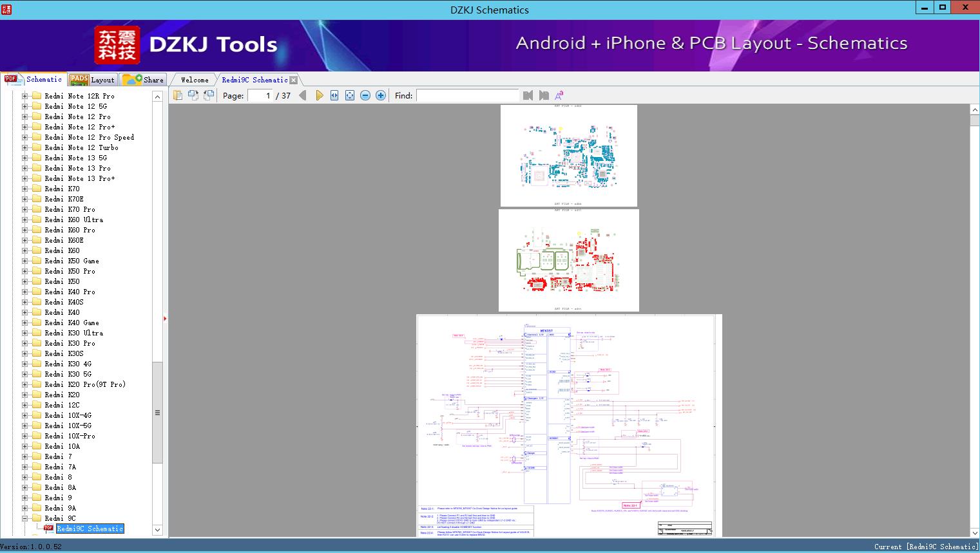Select the Redmi K60 Pro tree item
The image size is (980, 553).
pos(70,230)
